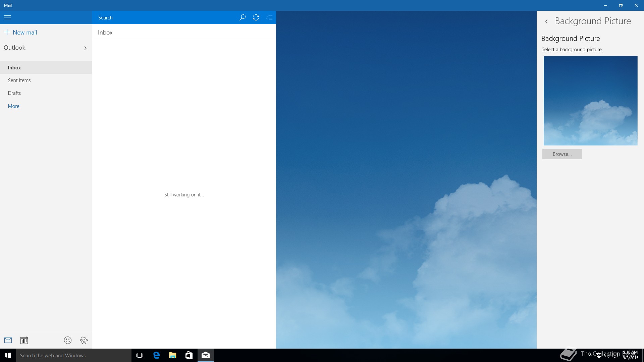644x362 pixels.
Task: Open the smiley feedback icon
Action: click(68, 340)
